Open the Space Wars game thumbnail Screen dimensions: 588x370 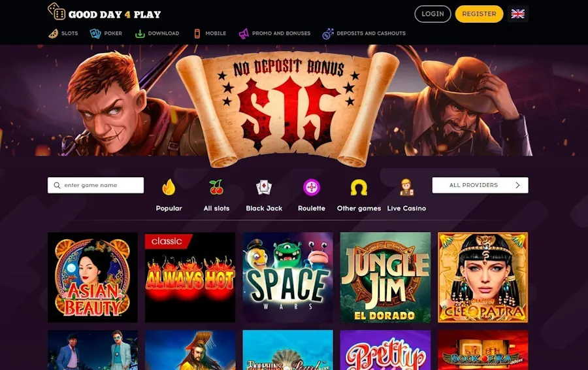pos(287,277)
